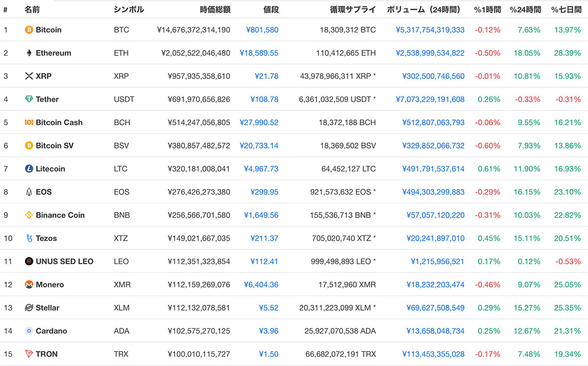Click the BNB symbol cell
Screen dimensions: 588x366
(122, 215)
